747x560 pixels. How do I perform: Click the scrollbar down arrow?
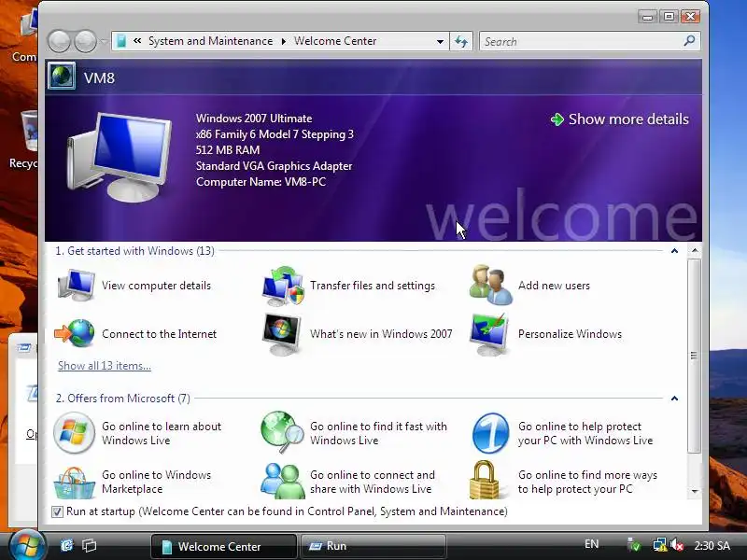click(x=695, y=491)
